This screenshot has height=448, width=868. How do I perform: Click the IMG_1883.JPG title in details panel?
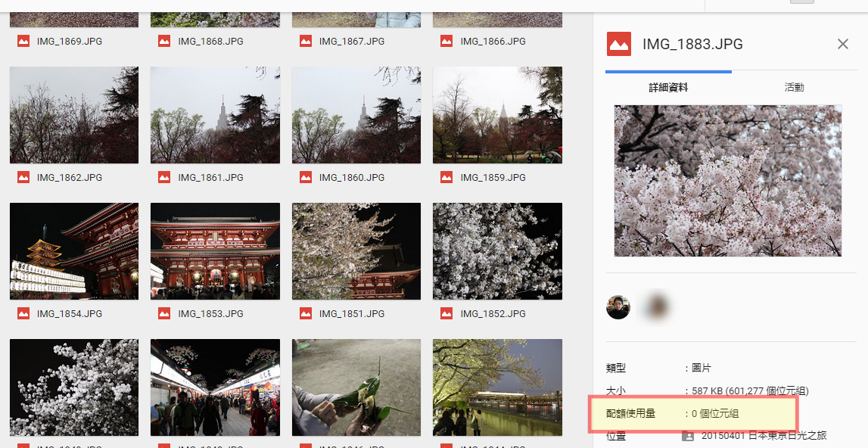click(692, 44)
